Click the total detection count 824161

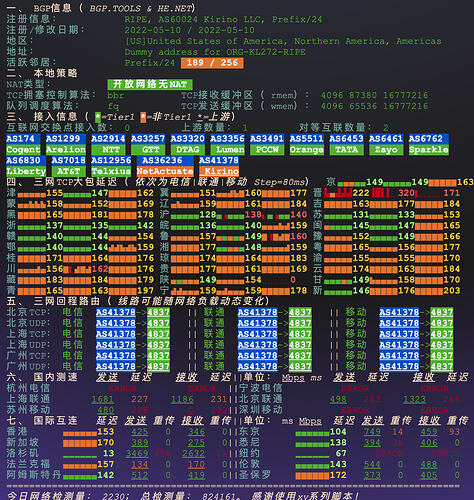click(x=219, y=497)
